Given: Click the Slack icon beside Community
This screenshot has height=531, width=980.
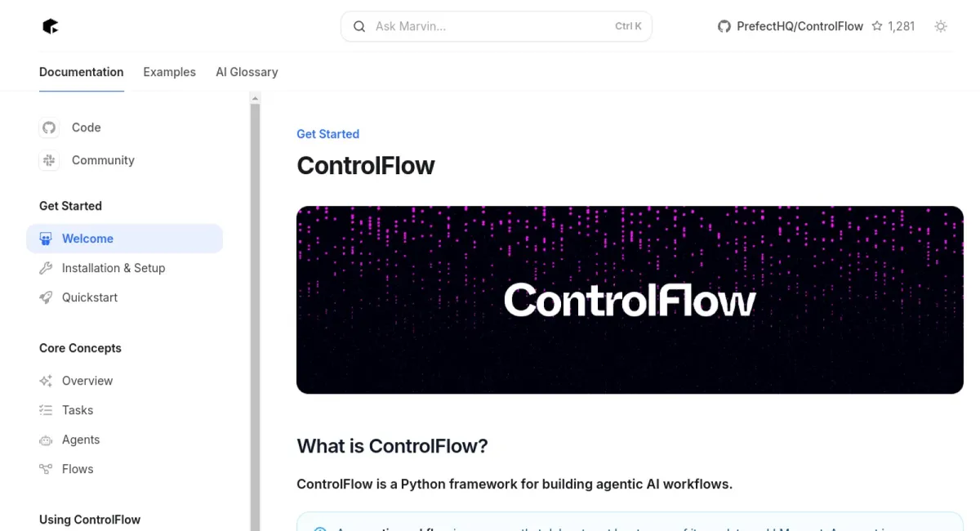Looking at the screenshot, I should point(49,160).
